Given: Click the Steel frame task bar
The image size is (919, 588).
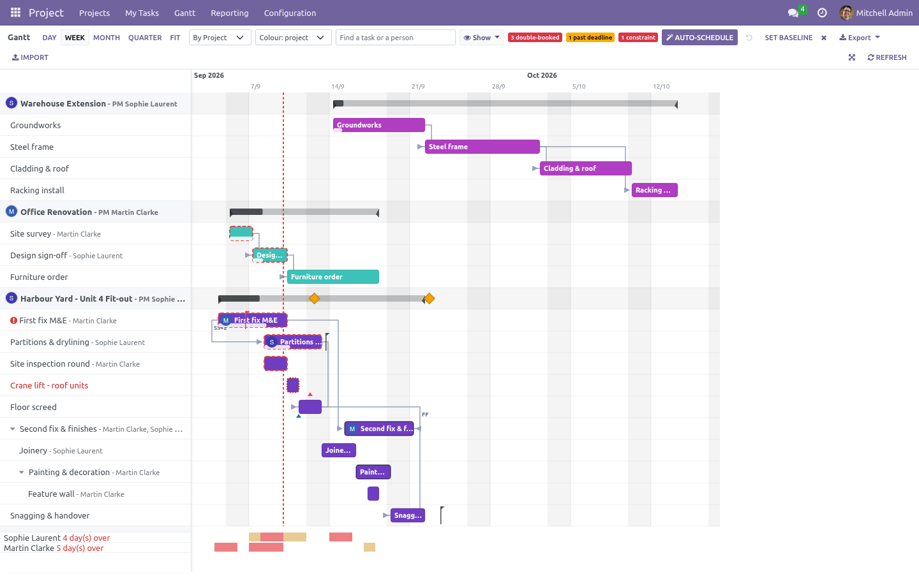Looking at the screenshot, I should coord(482,147).
